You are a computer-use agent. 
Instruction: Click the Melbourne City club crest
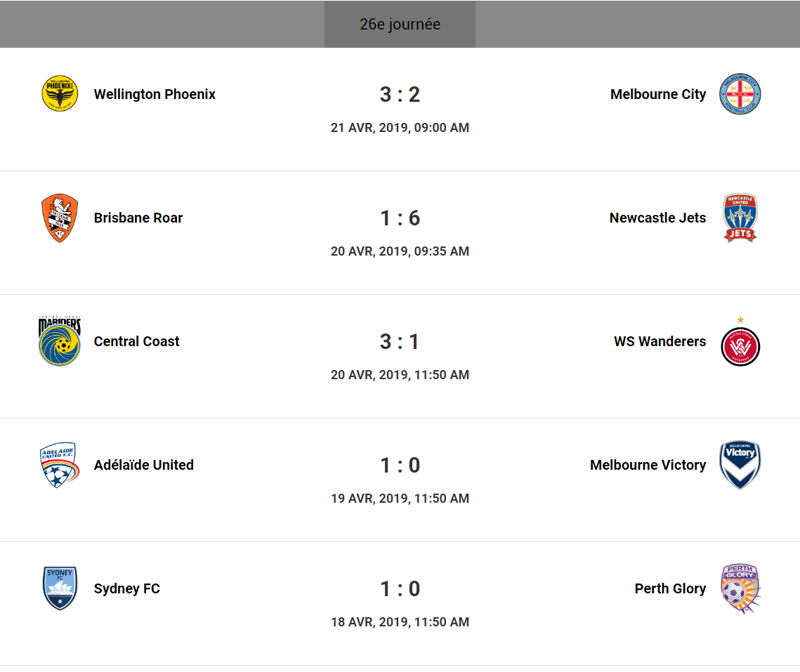click(x=740, y=94)
